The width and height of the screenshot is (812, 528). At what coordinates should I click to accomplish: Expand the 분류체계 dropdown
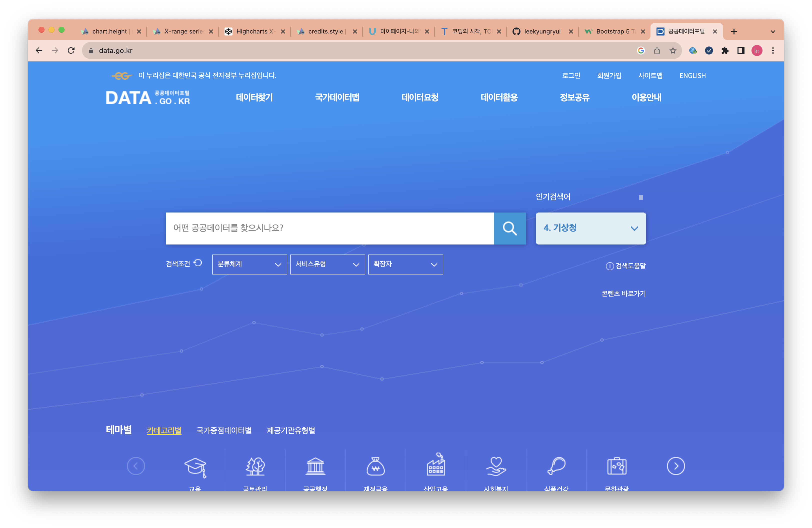point(249,264)
